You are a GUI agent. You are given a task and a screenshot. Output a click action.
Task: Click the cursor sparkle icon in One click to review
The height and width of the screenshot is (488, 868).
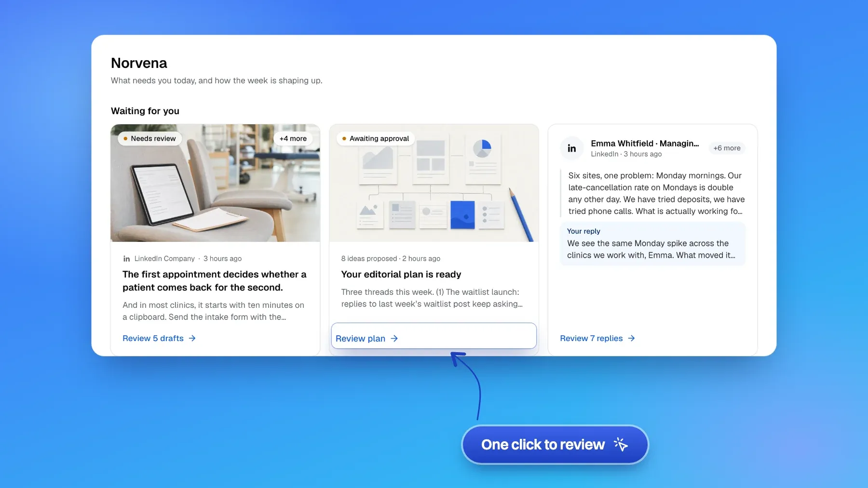pos(621,444)
